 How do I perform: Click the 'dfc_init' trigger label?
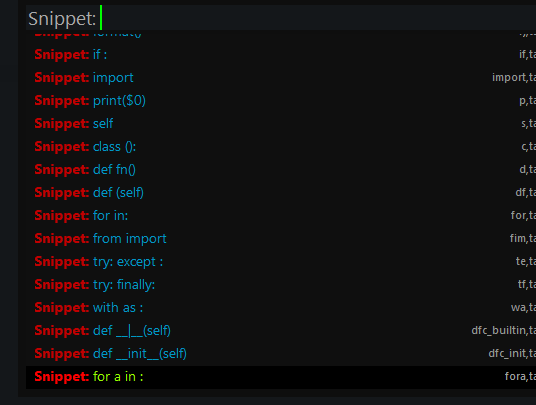tap(507, 353)
